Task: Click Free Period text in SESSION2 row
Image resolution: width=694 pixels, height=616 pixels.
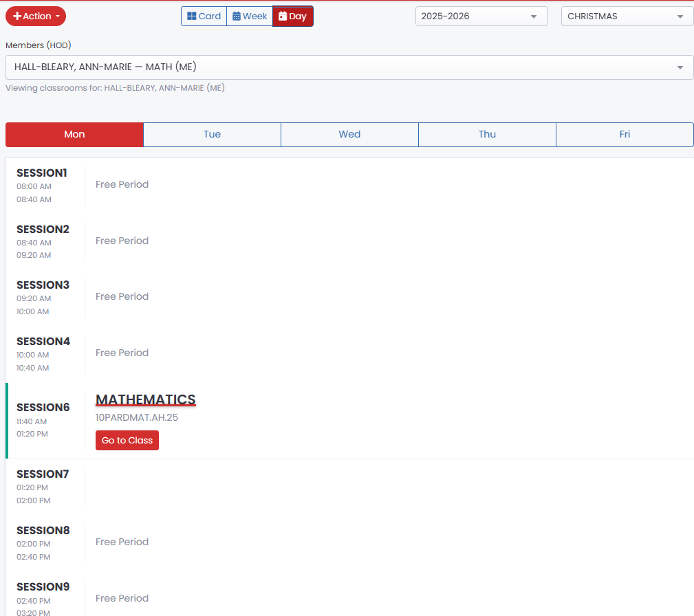Action: pyautogui.click(x=122, y=241)
